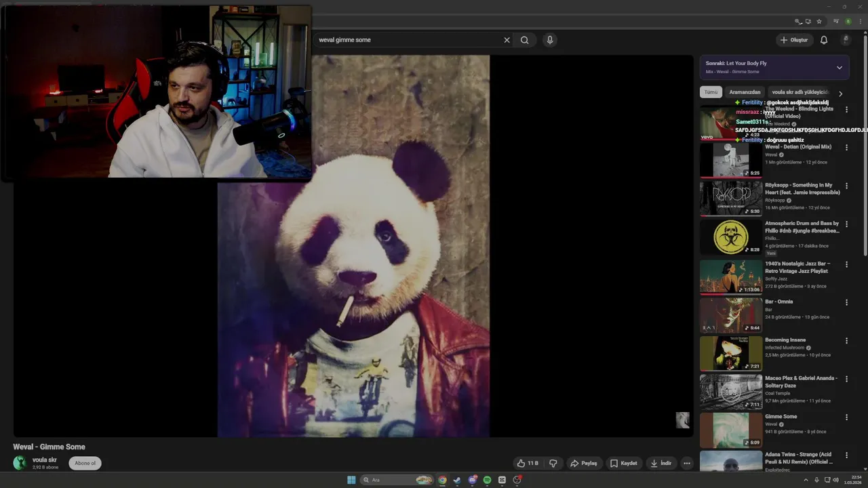The image size is (868, 488).
Task: Open Weval - Detian (Original Mix) title
Action: pyautogui.click(x=798, y=147)
